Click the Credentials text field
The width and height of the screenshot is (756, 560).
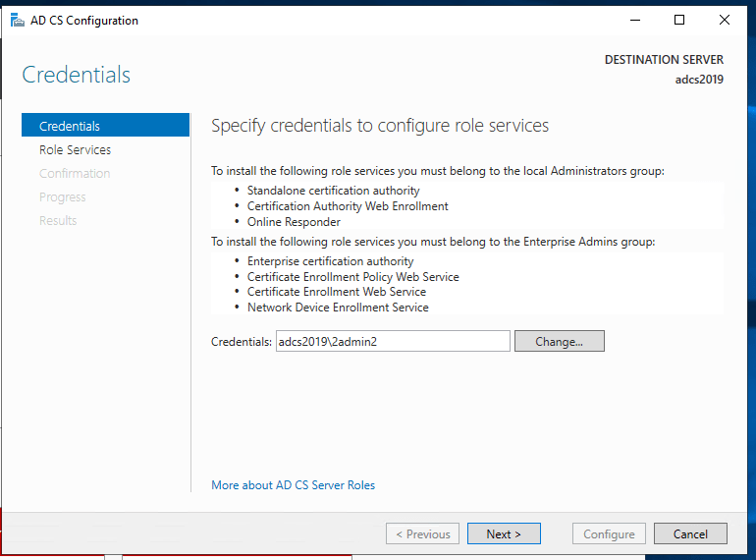(x=393, y=341)
